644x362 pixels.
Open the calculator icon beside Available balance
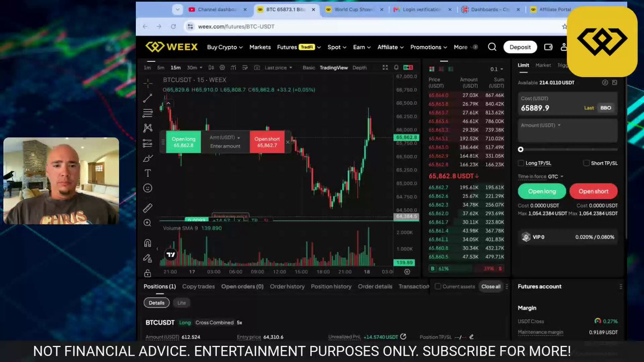614,83
